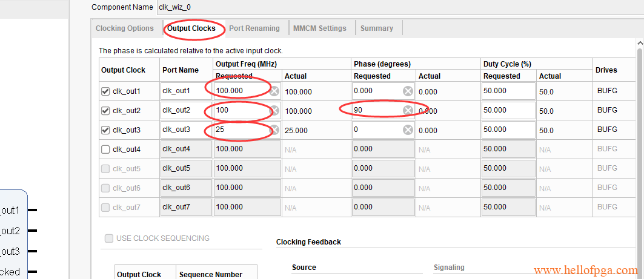Click clk_out2 duty cycle requested field
The width and height of the screenshot is (644, 279).
(x=508, y=111)
